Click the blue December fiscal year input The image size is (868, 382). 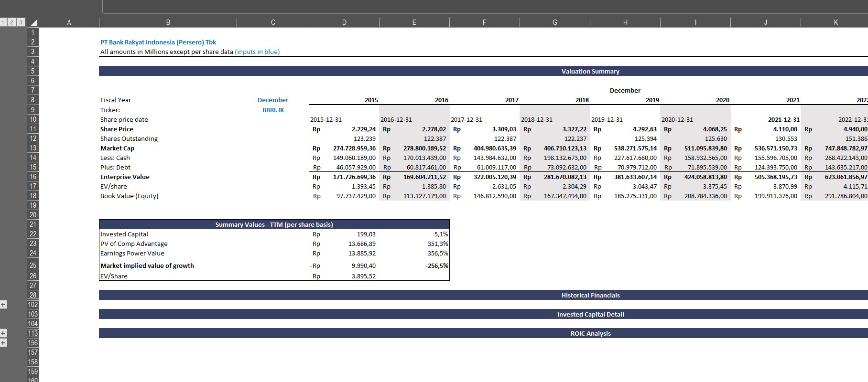click(273, 100)
